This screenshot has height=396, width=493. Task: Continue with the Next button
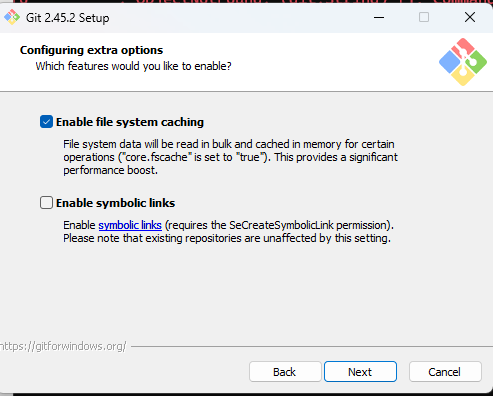coord(360,372)
